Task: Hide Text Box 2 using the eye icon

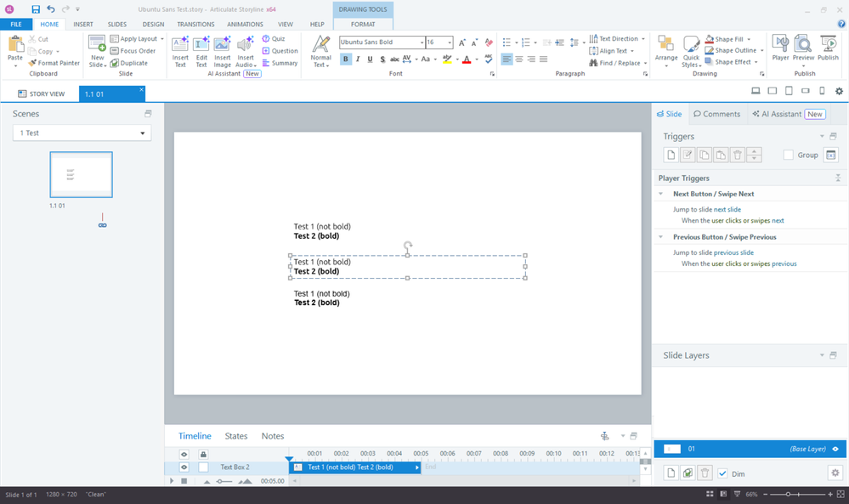Action: [x=184, y=467]
